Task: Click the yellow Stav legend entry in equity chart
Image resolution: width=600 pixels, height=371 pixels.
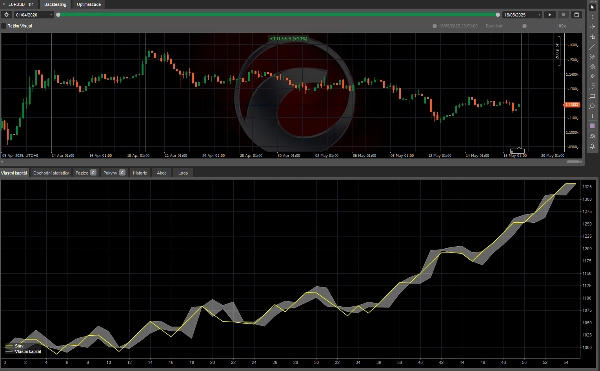Action: (x=14, y=346)
